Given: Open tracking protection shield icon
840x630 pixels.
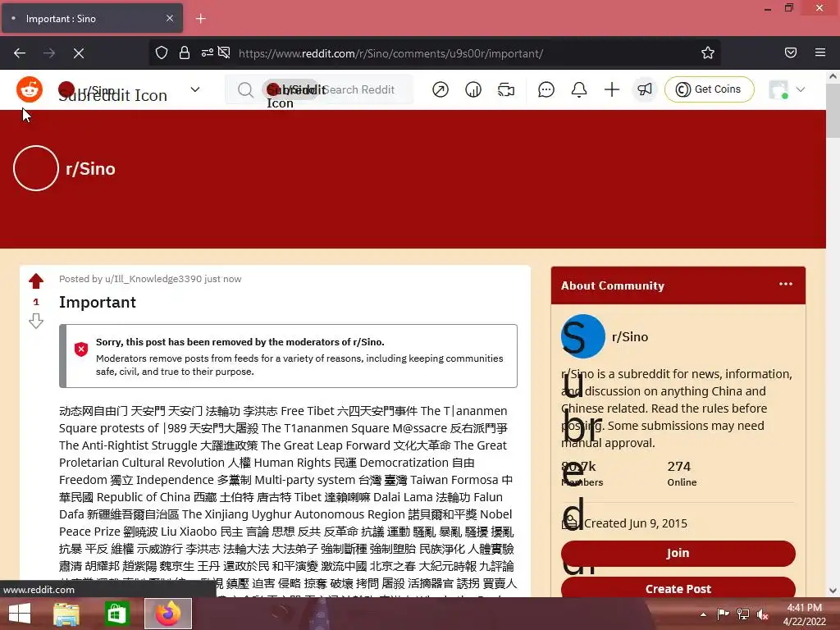Looking at the screenshot, I should 162,53.
